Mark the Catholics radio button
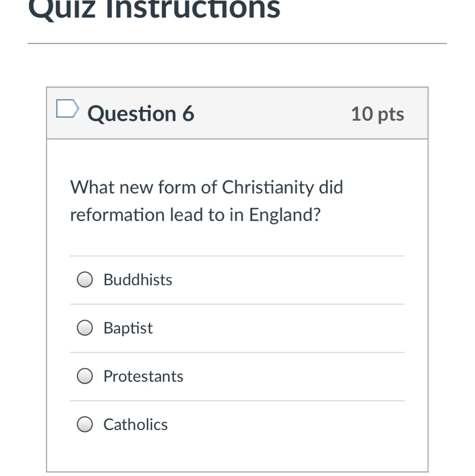475x476 pixels. point(85,424)
